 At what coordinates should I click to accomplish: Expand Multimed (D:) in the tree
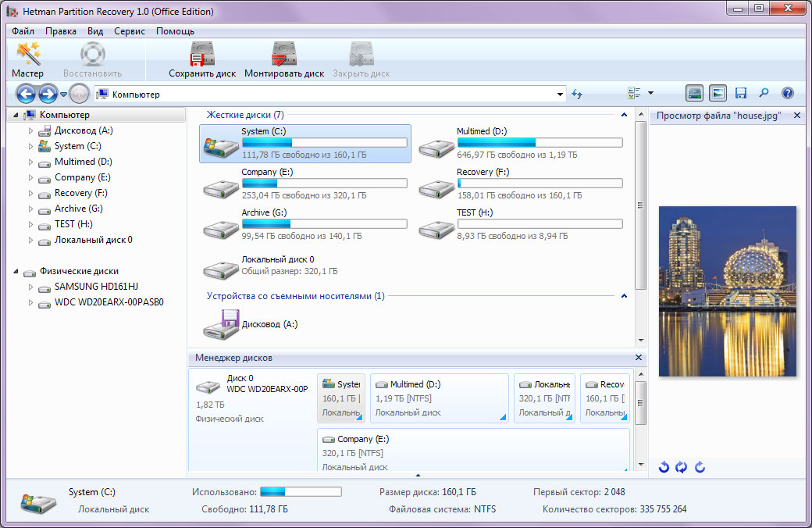30,162
